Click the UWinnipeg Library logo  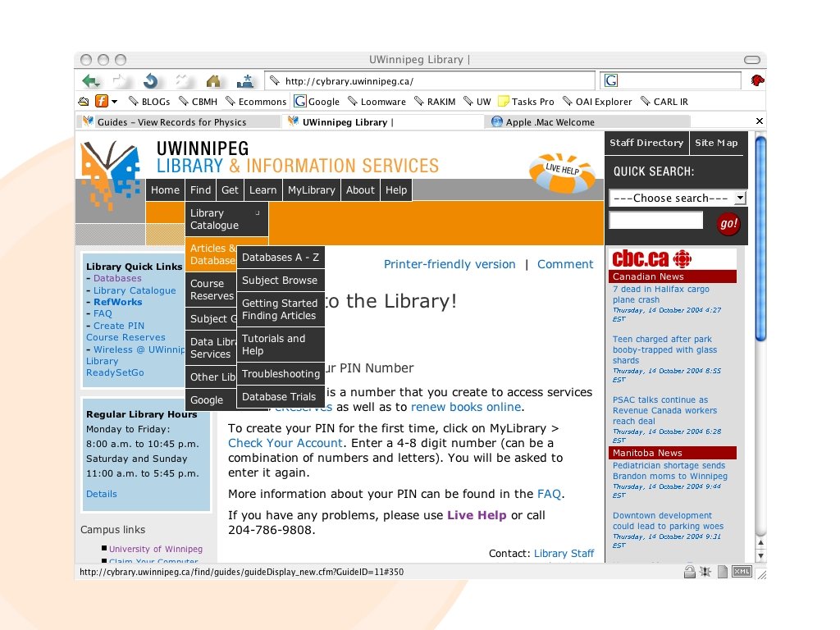111,176
